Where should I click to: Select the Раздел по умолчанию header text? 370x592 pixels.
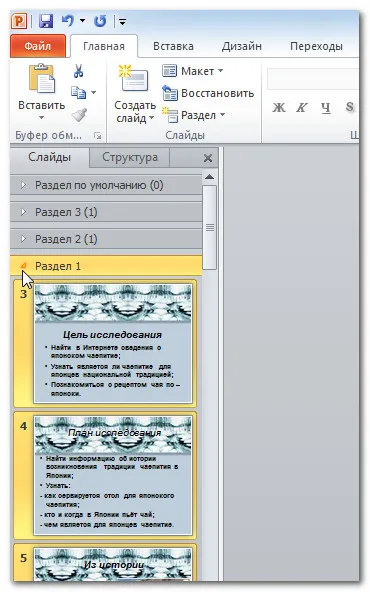[99, 185]
